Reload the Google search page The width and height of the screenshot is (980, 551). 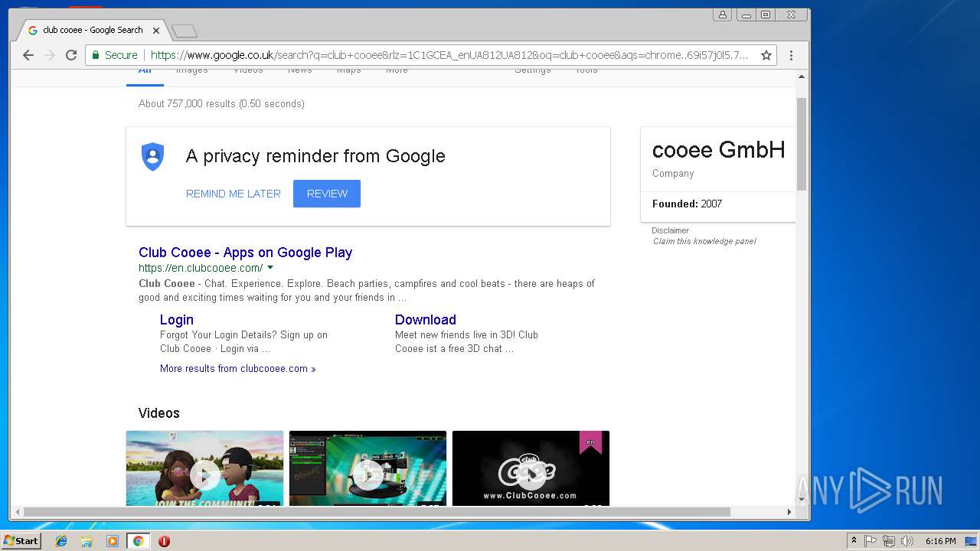[x=71, y=55]
